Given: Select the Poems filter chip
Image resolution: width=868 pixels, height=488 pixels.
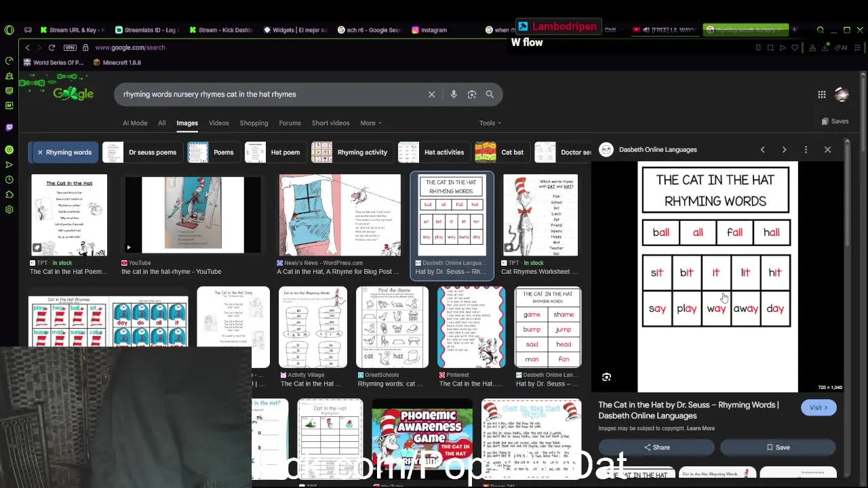Looking at the screenshot, I should pos(213,152).
